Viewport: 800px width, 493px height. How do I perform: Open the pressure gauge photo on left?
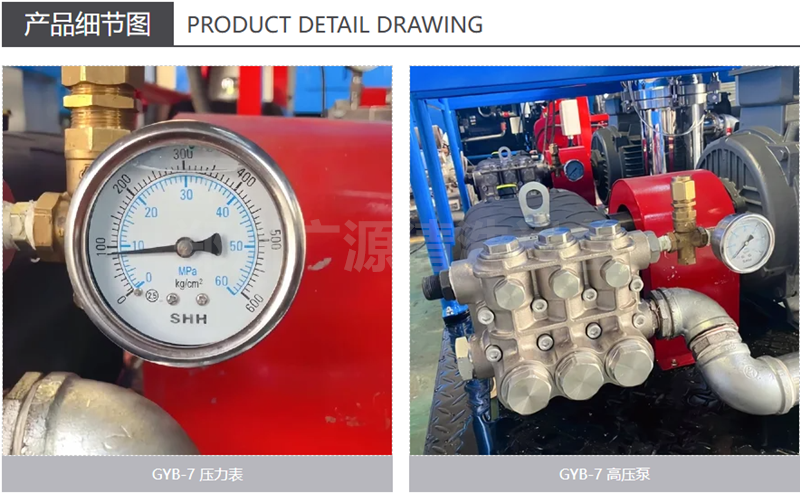pos(197,260)
